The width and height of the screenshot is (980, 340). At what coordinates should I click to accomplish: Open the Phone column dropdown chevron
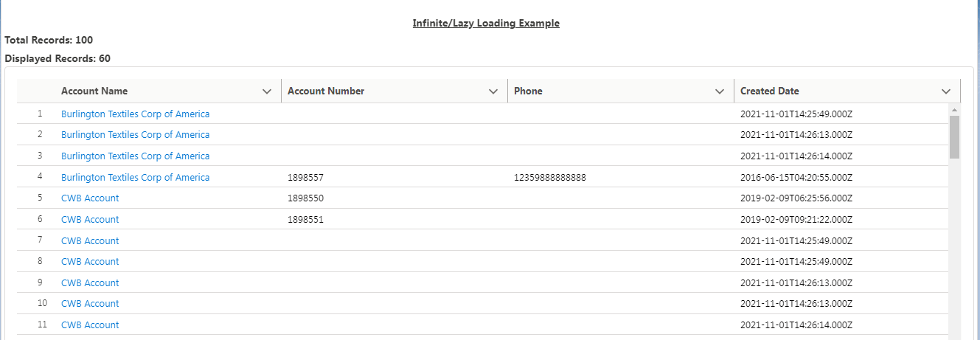(720, 91)
